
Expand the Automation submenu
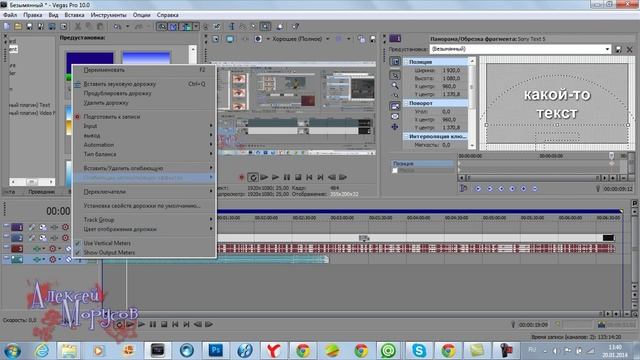point(144,145)
